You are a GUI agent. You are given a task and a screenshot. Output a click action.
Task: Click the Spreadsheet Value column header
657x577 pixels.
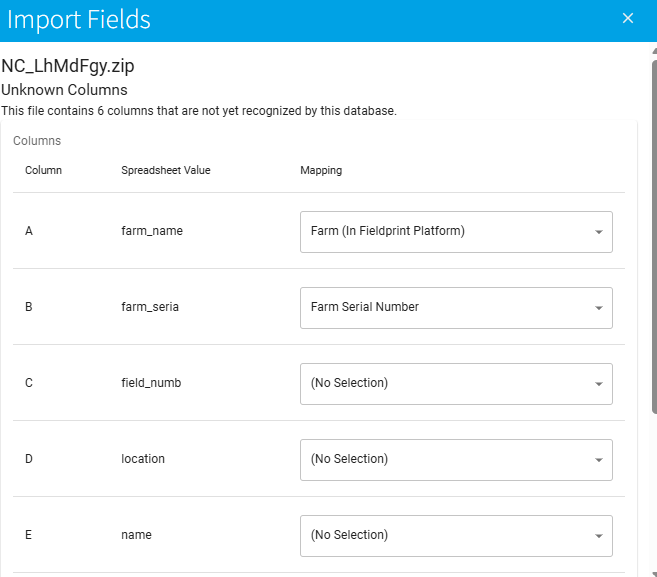[x=166, y=170]
